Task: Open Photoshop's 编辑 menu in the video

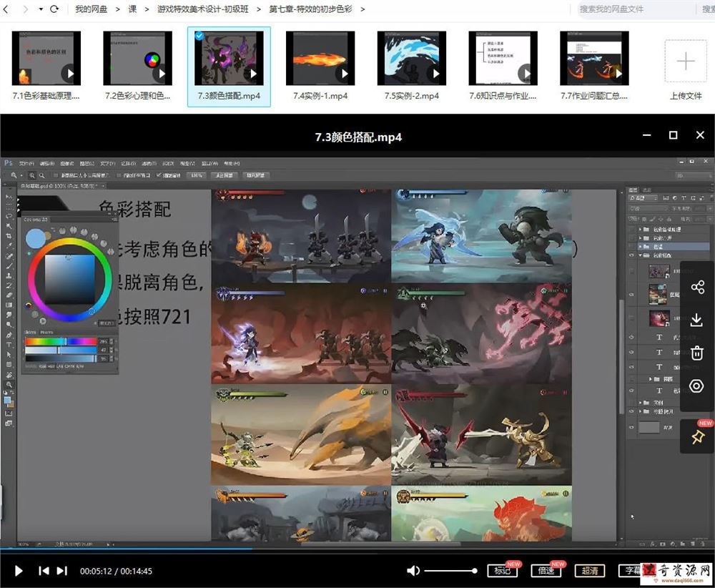Action: tap(46, 163)
